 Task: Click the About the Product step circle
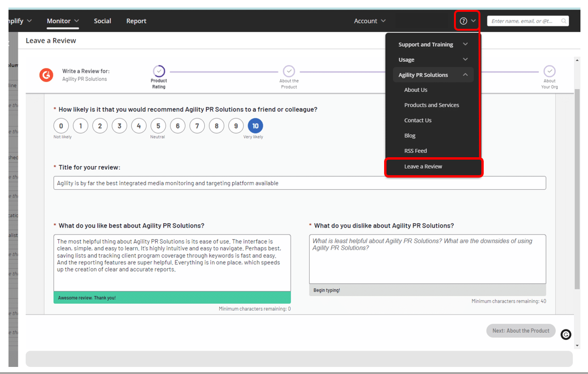[x=289, y=71]
